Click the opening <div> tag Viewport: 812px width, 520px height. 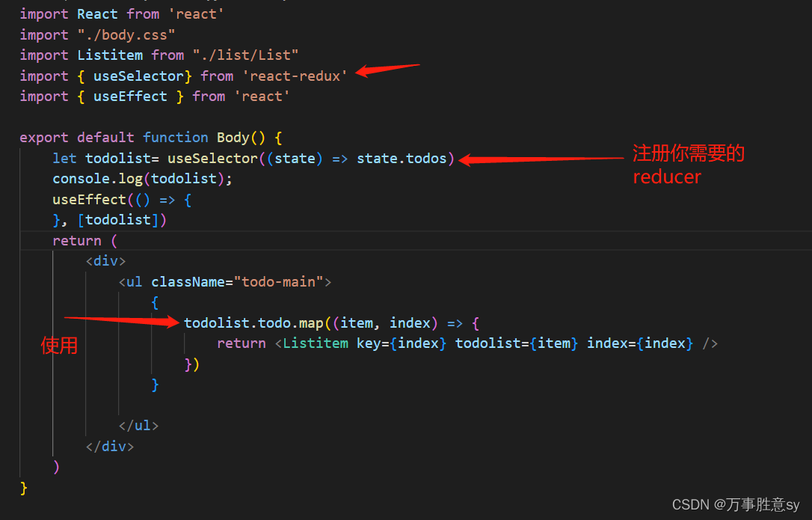pos(105,261)
